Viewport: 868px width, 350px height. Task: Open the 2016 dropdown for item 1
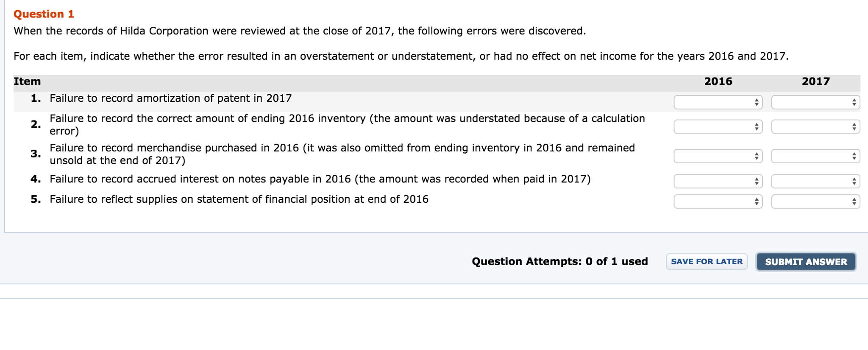point(717,102)
